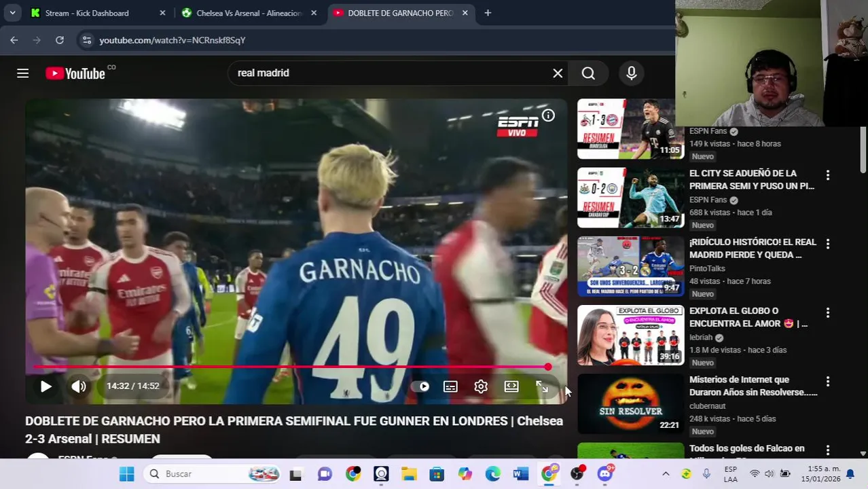Image resolution: width=868 pixels, height=489 pixels.
Task: Open Microsoft Edge from taskbar
Action: 493,474
